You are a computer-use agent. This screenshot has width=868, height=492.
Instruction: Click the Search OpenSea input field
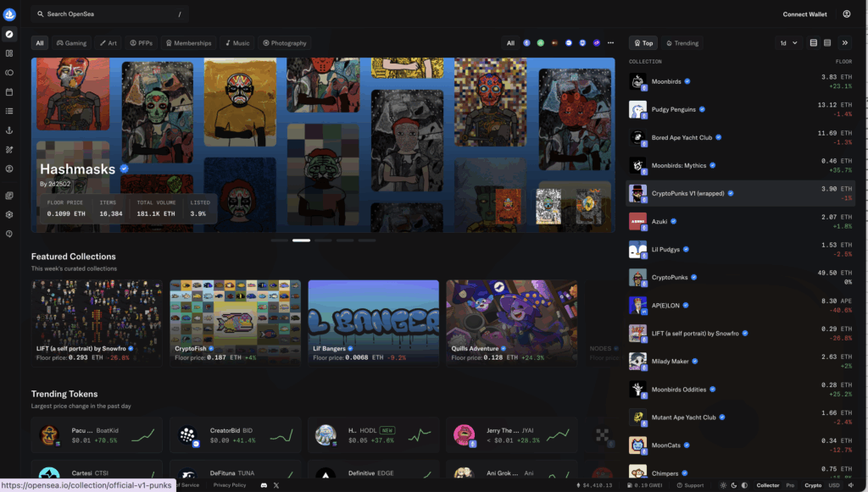coord(110,14)
